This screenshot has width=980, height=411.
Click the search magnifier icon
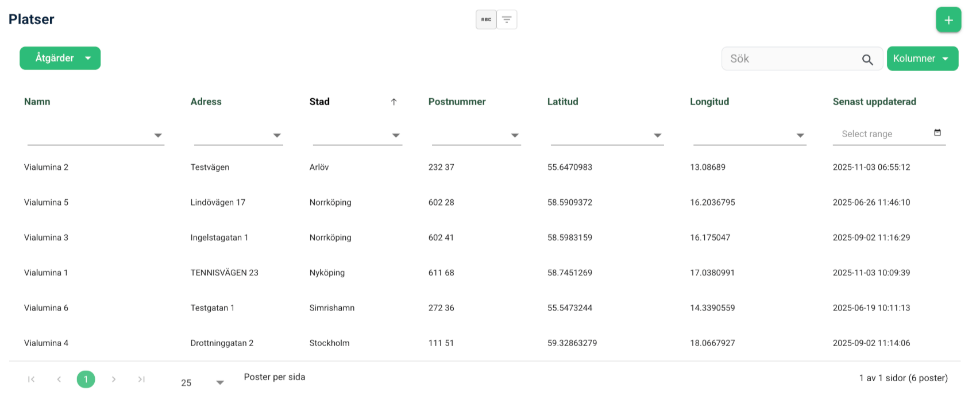pyautogui.click(x=867, y=59)
